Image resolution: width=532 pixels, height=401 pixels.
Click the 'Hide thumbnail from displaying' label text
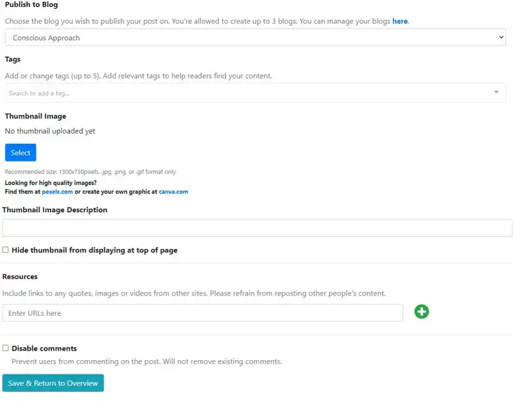click(x=94, y=250)
